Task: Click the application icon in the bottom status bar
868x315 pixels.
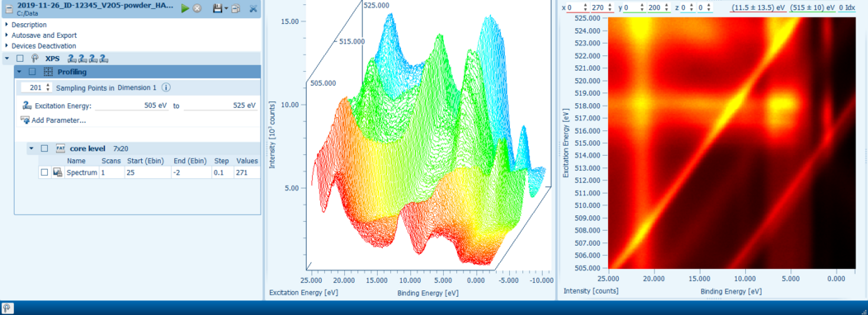Action: tap(7, 308)
